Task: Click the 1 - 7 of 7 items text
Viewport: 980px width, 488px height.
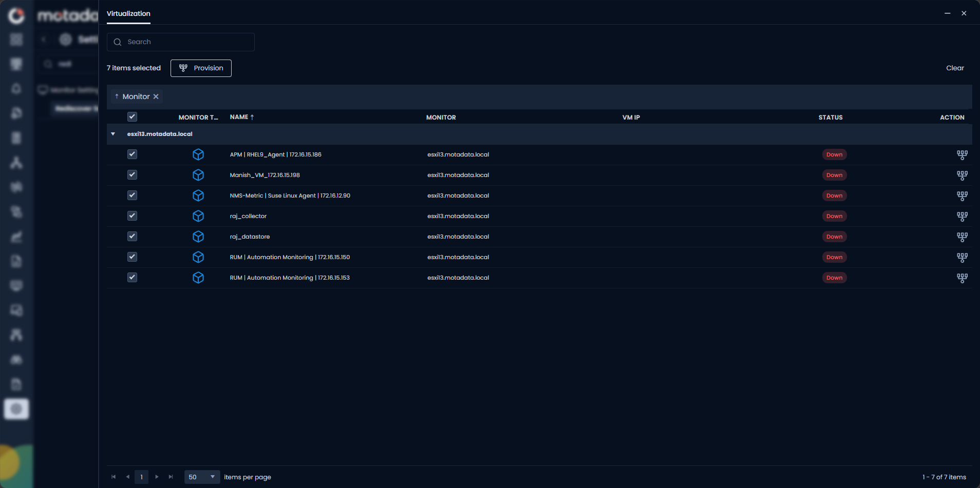Action: (944, 477)
